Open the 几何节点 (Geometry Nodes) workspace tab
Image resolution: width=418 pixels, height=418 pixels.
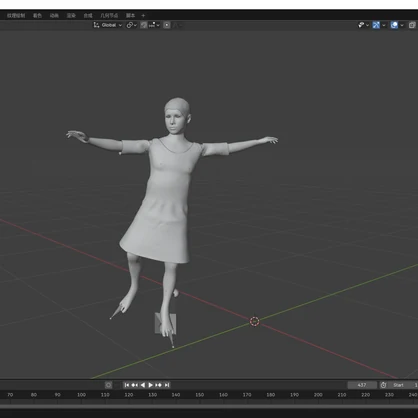[x=109, y=15]
